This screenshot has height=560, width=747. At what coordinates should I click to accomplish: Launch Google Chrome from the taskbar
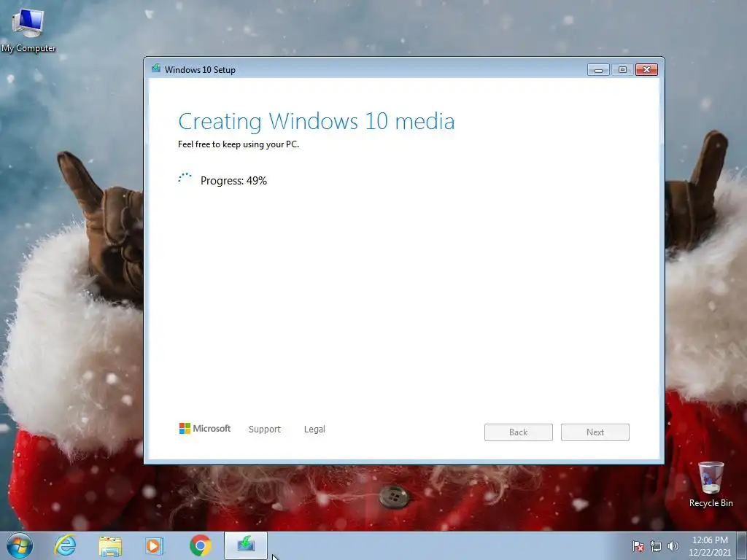[200, 545]
